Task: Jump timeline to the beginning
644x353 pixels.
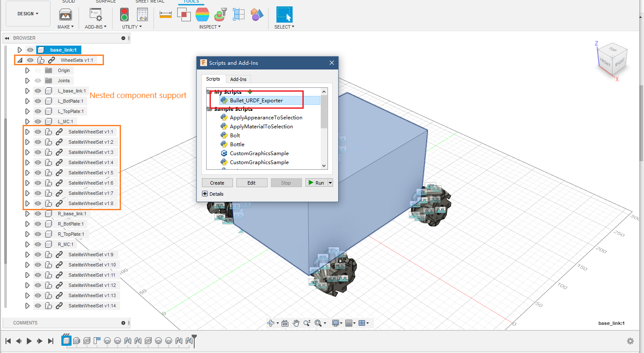Action: click(8, 341)
